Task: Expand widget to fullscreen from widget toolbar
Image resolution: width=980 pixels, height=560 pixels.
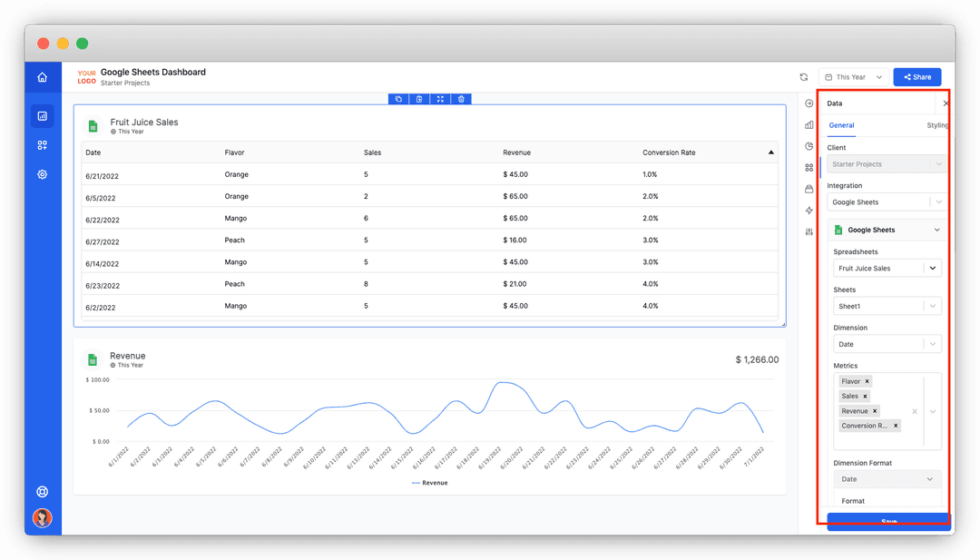Action: (x=440, y=99)
